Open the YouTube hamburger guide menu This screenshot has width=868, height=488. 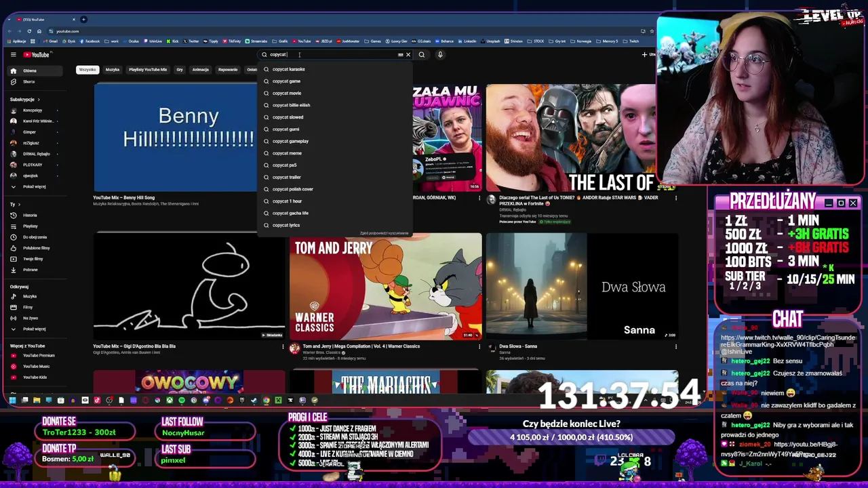pos(13,55)
